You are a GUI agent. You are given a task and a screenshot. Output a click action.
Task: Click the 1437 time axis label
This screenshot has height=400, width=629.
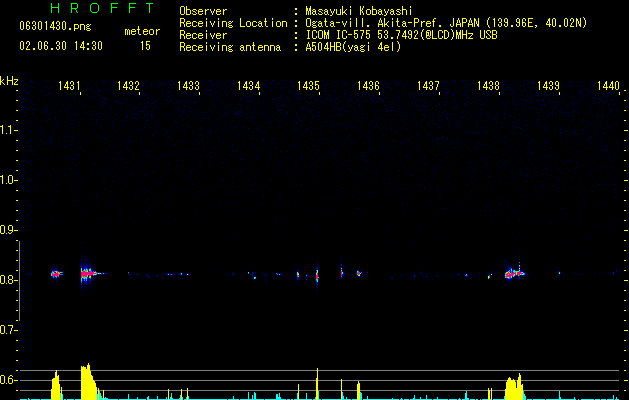(428, 85)
